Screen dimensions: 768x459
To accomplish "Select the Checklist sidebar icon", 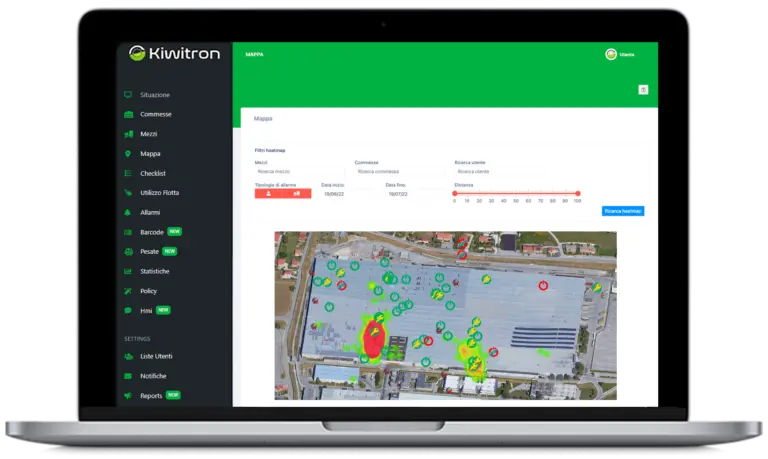I will click(x=128, y=173).
